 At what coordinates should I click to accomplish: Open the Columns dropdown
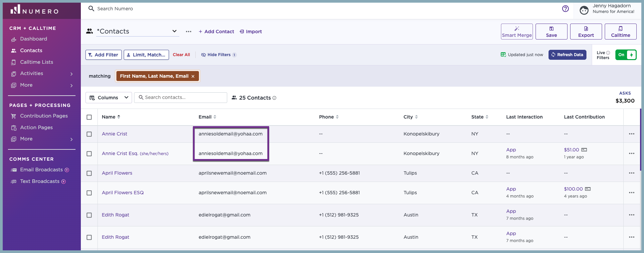coord(109,98)
